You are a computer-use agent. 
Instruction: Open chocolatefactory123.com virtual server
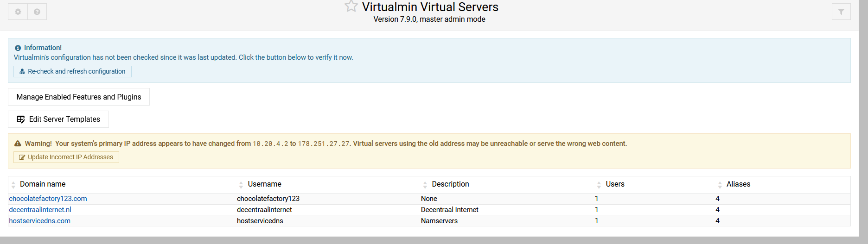click(48, 199)
